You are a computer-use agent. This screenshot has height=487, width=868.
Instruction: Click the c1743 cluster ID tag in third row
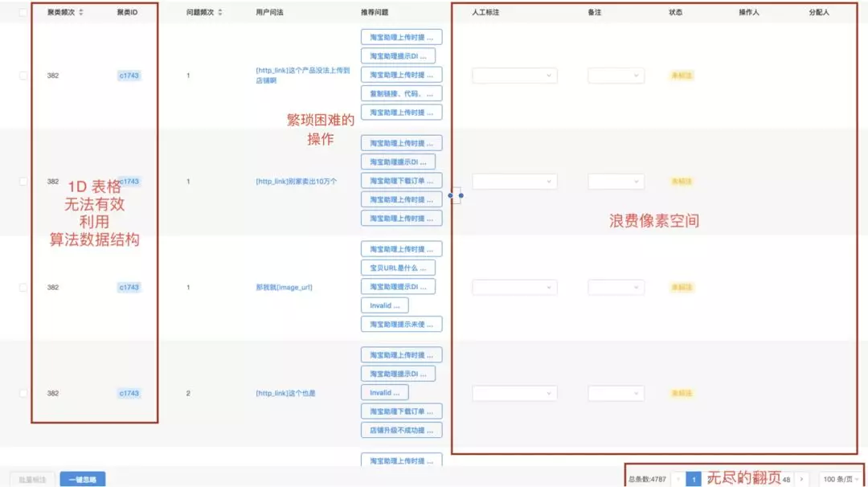129,287
